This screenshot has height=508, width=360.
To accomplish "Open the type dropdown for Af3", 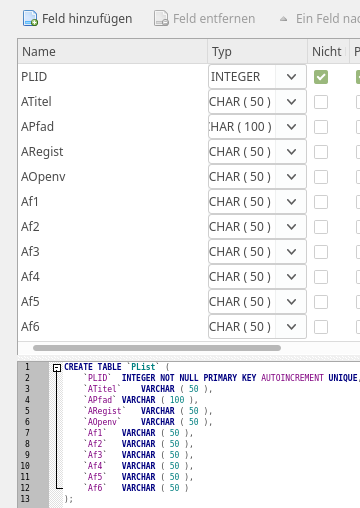I will (x=291, y=252).
